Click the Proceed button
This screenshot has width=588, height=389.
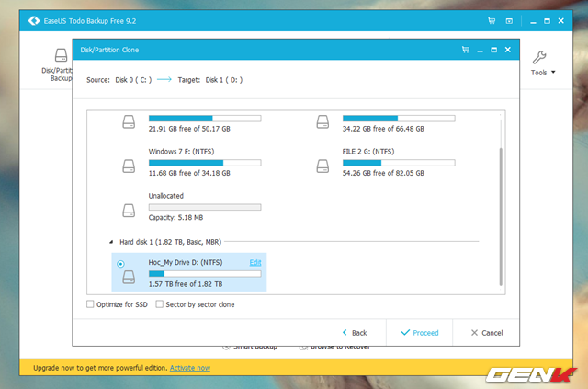point(419,333)
